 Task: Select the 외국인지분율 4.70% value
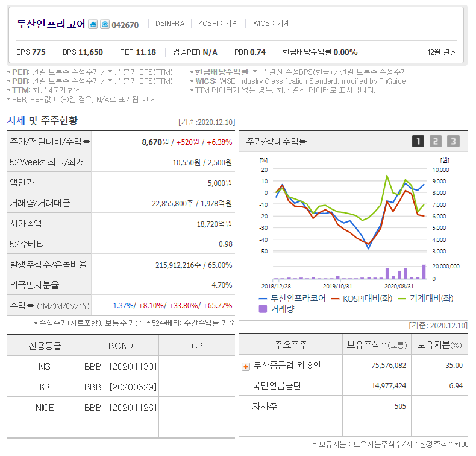point(222,285)
